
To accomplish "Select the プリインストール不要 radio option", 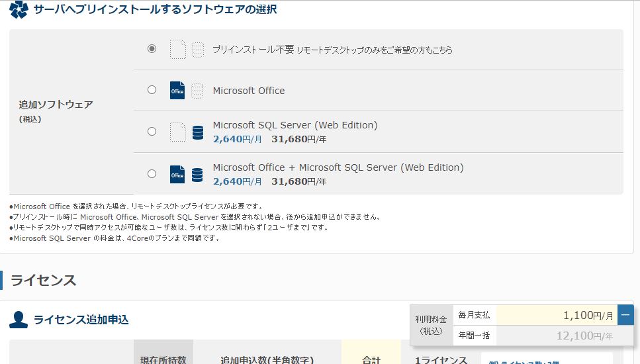I will point(152,48).
